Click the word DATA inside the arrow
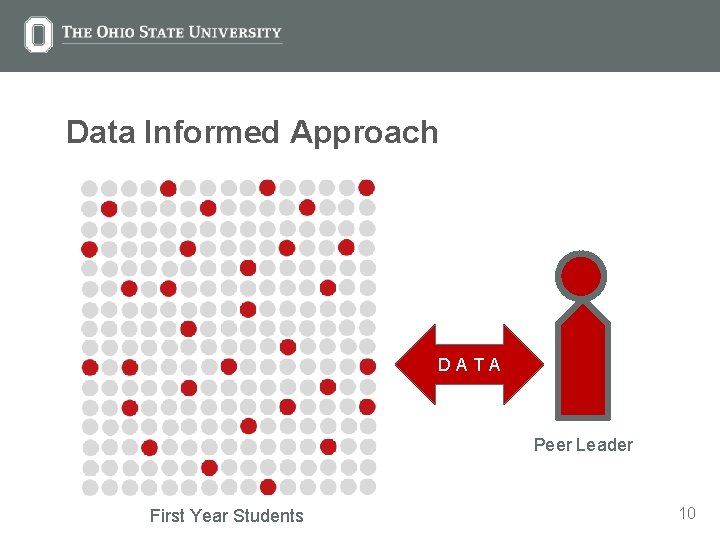This screenshot has width=720, height=540. [x=470, y=365]
